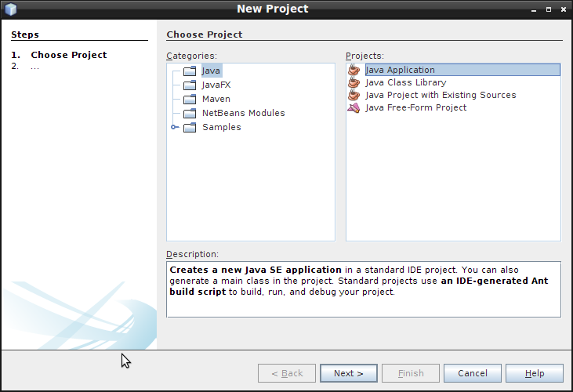Click the Java Project with Existing Sources icon
The height and width of the screenshot is (392, 573).
coord(354,95)
